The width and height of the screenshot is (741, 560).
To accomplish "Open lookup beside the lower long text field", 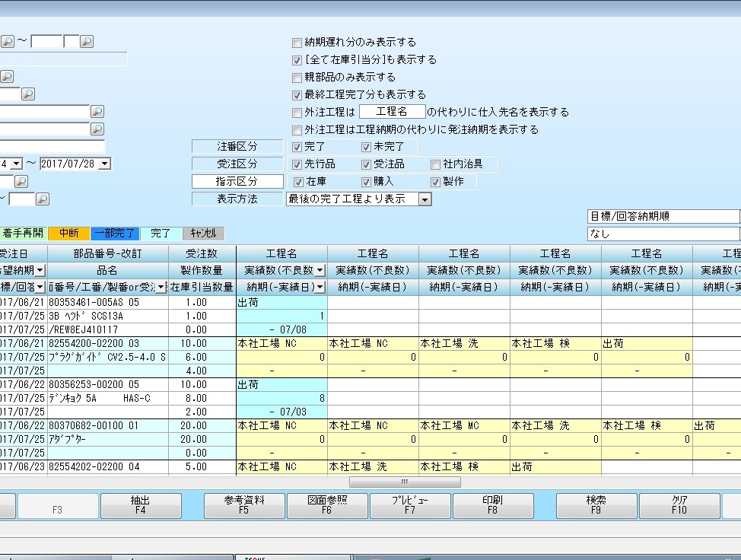I will (x=97, y=129).
